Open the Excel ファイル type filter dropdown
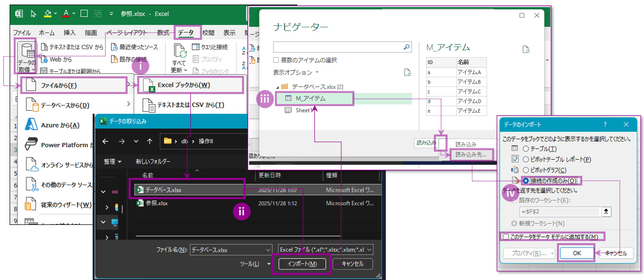644x280 pixels. point(326,250)
